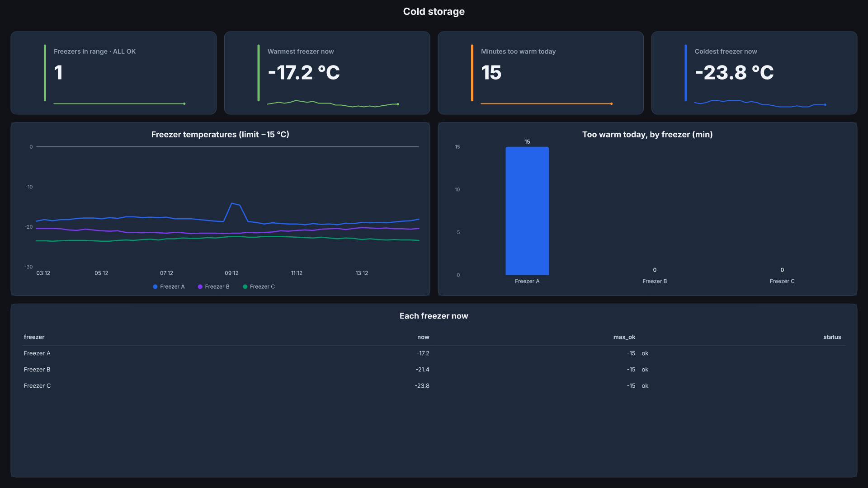Toggle Freezer A series in chart legend
This screenshot has width=868, height=488.
pyautogui.click(x=169, y=286)
